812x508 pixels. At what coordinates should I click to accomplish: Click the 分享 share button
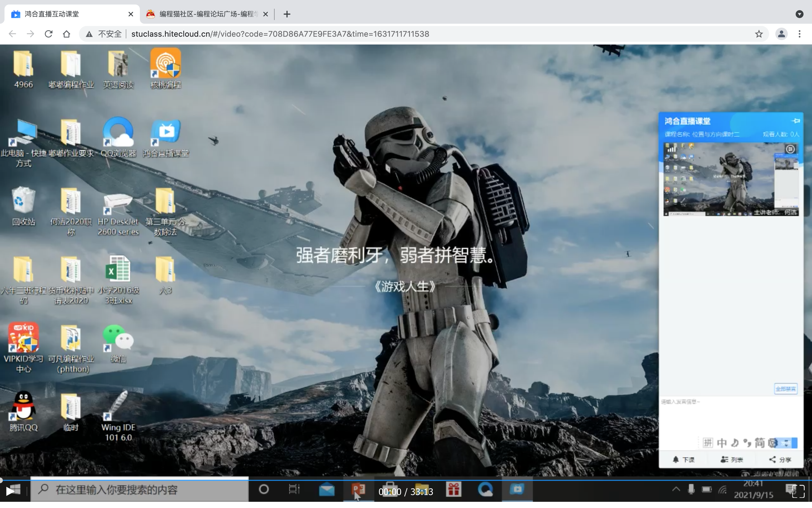(x=780, y=460)
